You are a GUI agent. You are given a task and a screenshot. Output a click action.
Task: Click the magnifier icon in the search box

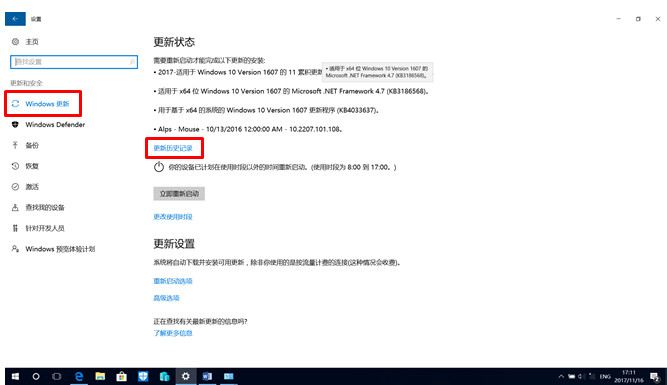(x=132, y=62)
